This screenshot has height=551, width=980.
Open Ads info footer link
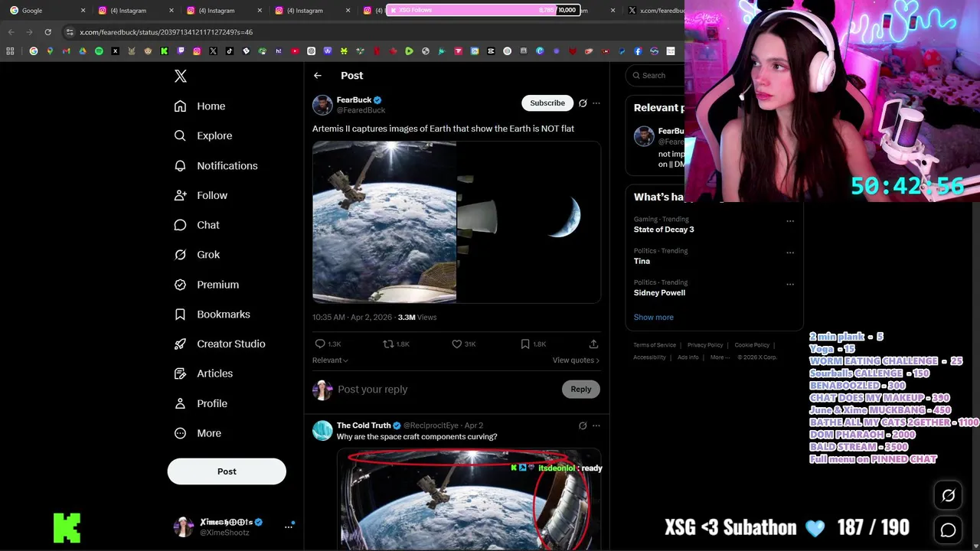[688, 357]
